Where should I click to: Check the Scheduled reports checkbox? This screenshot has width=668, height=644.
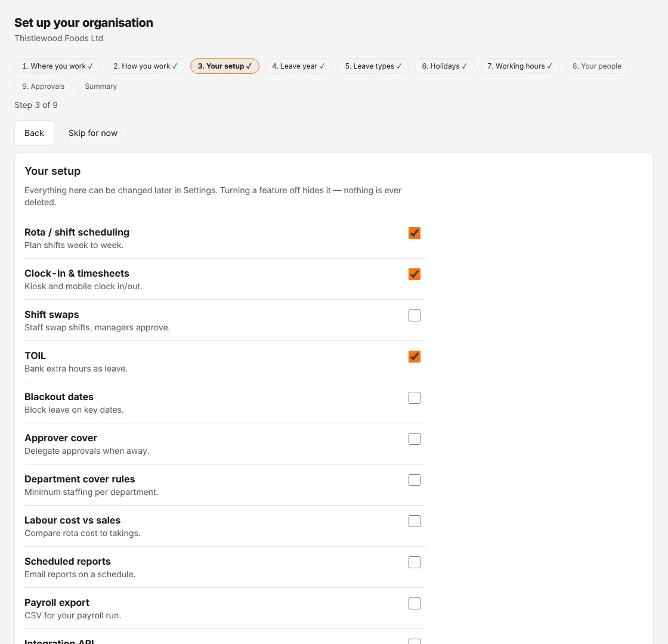pos(414,562)
